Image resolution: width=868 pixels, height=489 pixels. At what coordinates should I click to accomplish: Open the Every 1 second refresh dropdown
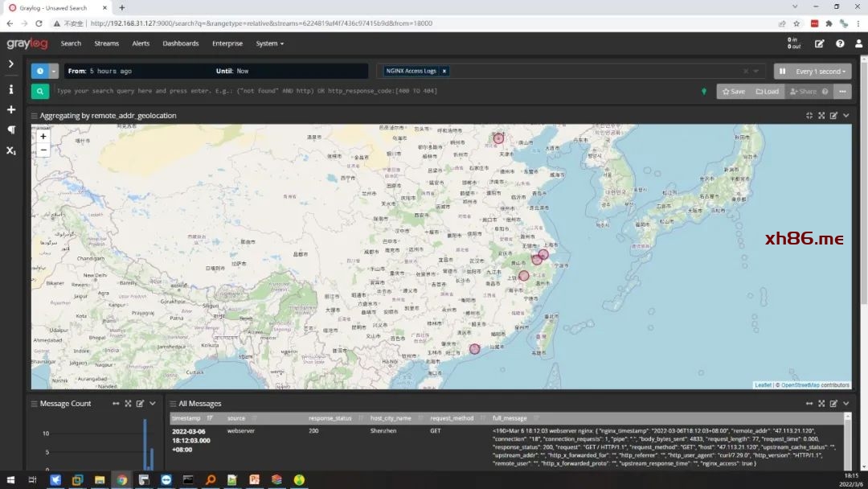pyautogui.click(x=821, y=71)
